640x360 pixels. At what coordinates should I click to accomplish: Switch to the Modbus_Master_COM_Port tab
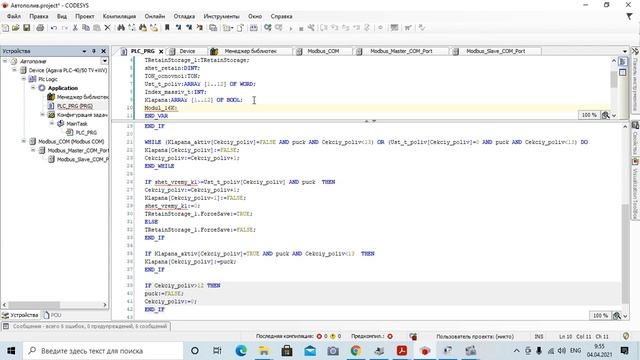(401, 51)
